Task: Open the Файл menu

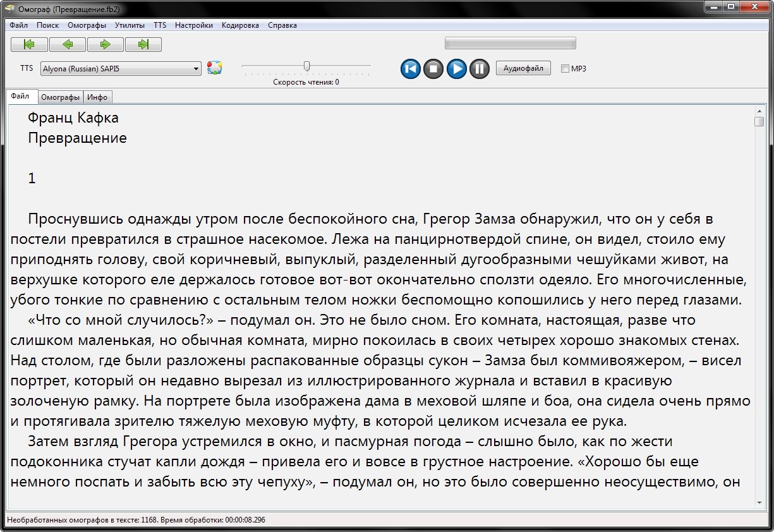Action: point(19,25)
